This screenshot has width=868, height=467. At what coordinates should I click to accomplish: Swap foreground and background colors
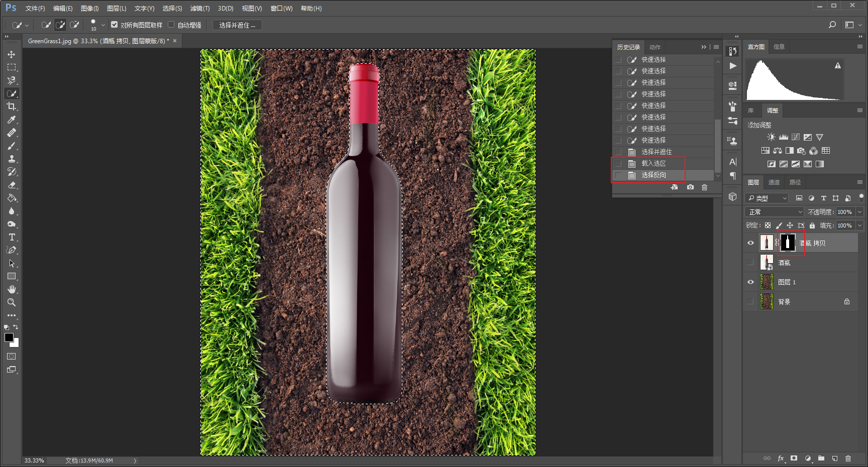coord(16,327)
